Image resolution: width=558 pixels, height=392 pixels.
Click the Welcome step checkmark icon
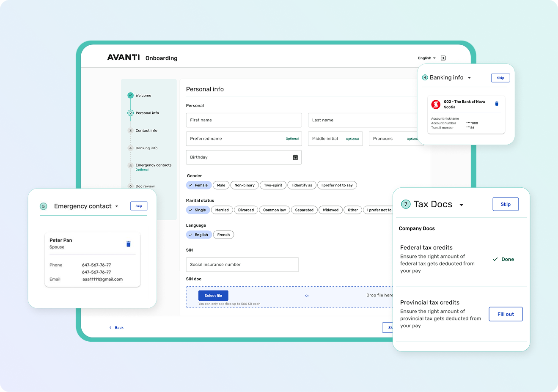pyautogui.click(x=131, y=95)
